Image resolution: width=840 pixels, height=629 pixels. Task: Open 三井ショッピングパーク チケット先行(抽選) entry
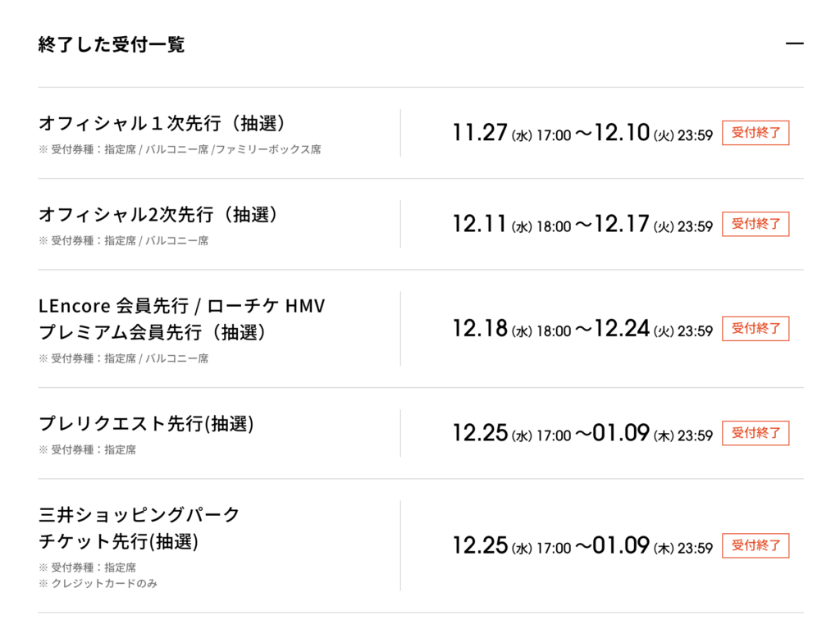(x=139, y=528)
